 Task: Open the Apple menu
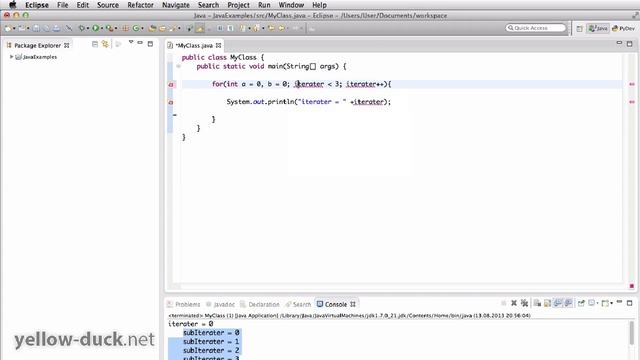coord(13,5)
